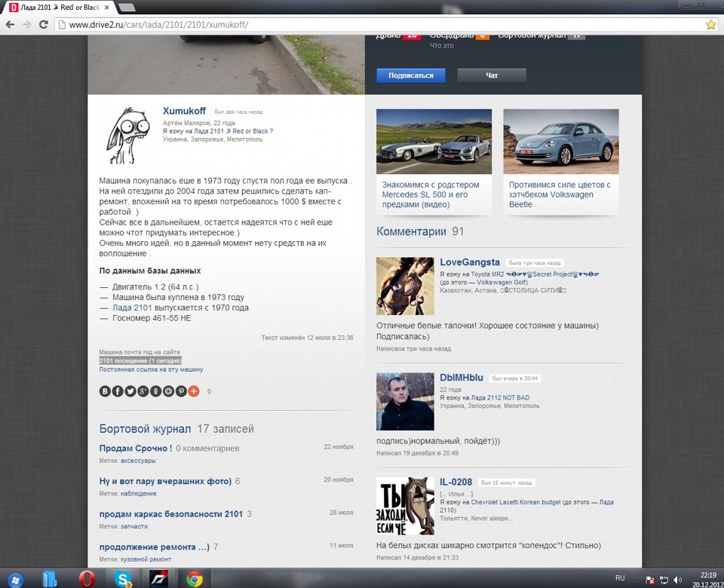Share via Mail.ru @ icon
Image resolution: width=724 pixels, height=588 pixels.
coord(168,391)
